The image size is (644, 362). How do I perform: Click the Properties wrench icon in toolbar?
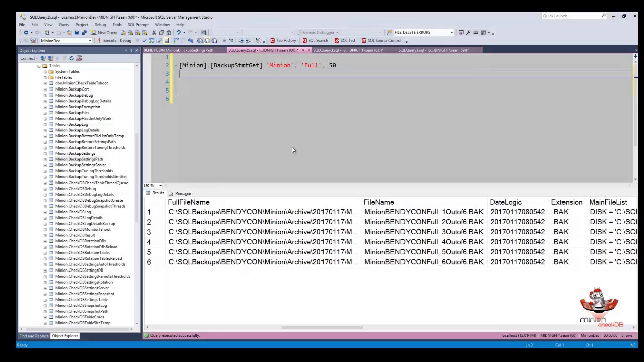[468, 33]
